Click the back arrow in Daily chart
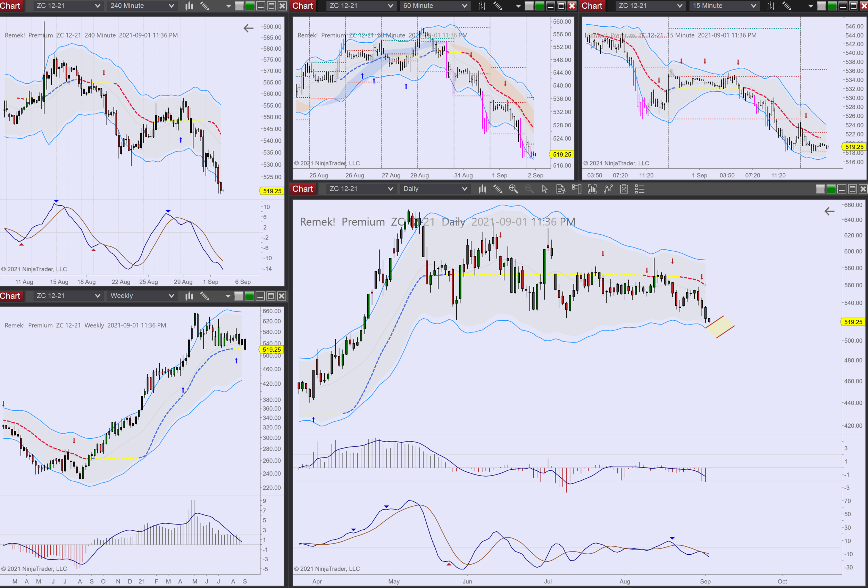Viewport: 868px width, 588px height. click(829, 211)
